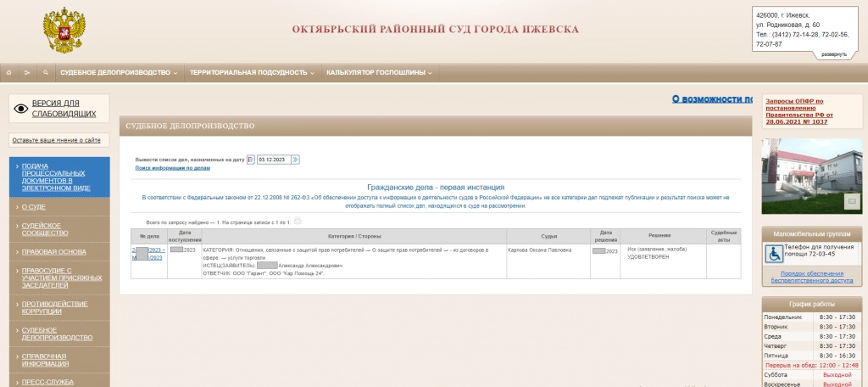Click Оставьте ваше мнение о сайте link

[57, 140]
